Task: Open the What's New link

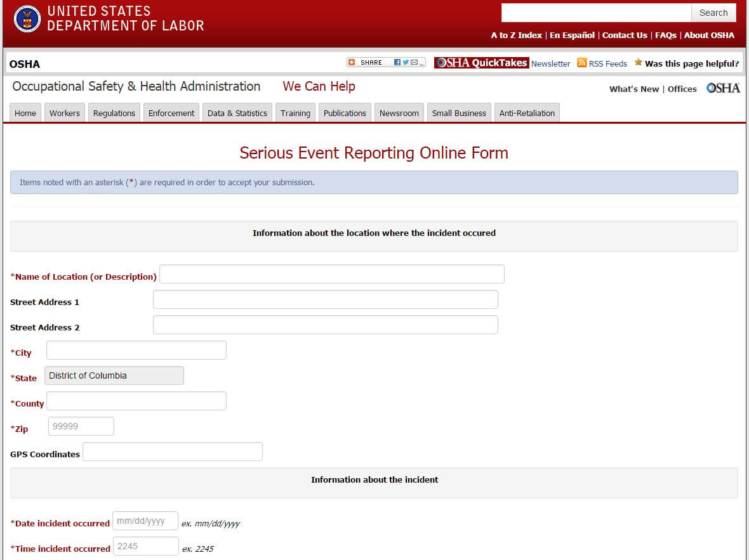Action: tap(634, 89)
